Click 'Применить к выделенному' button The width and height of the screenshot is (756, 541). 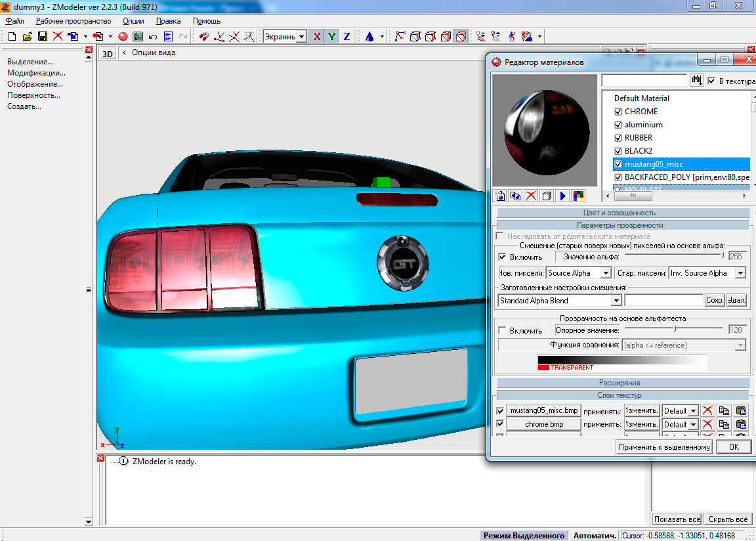[x=664, y=447]
